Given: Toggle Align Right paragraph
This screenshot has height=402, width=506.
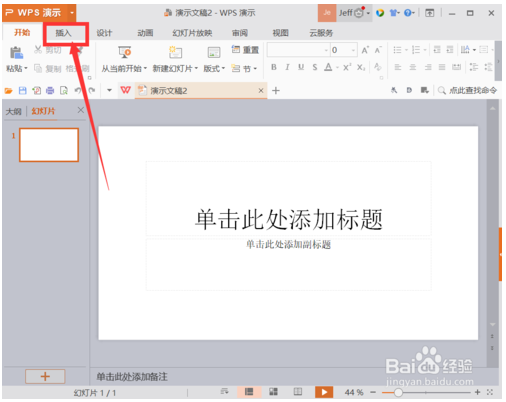Looking at the screenshot, I should (x=428, y=67).
